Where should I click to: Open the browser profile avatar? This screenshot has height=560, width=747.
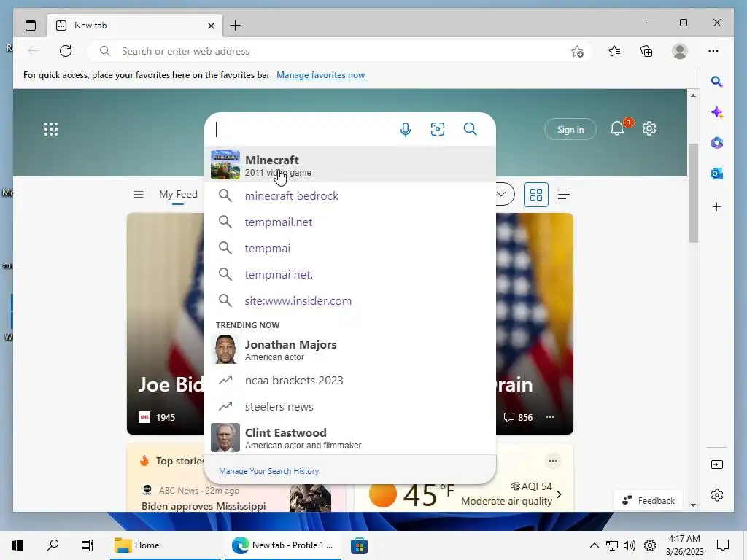[x=680, y=51]
